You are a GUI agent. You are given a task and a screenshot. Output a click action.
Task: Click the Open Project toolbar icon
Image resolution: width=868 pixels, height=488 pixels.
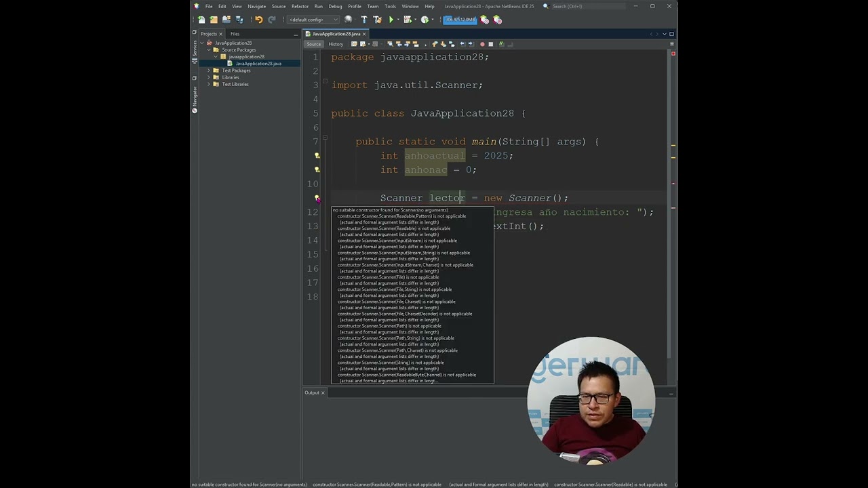(226, 20)
